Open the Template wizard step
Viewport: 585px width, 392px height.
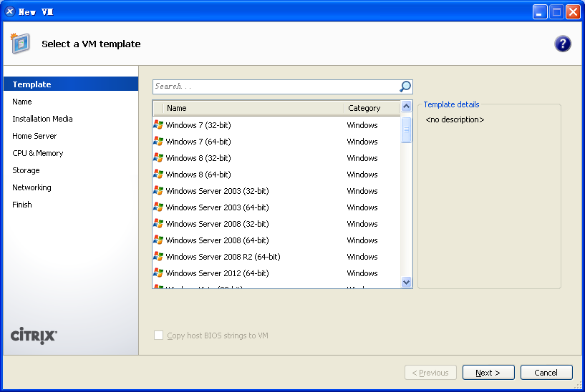coord(71,84)
